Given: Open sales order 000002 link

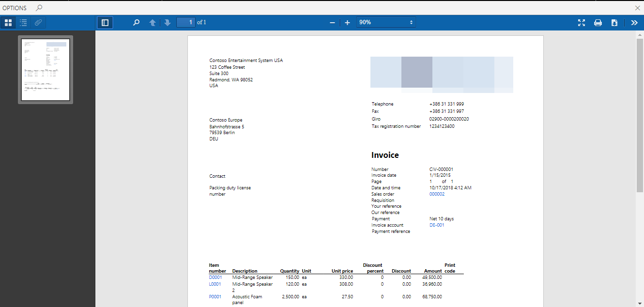Looking at the screenshot, I should (x=437, y=194).
